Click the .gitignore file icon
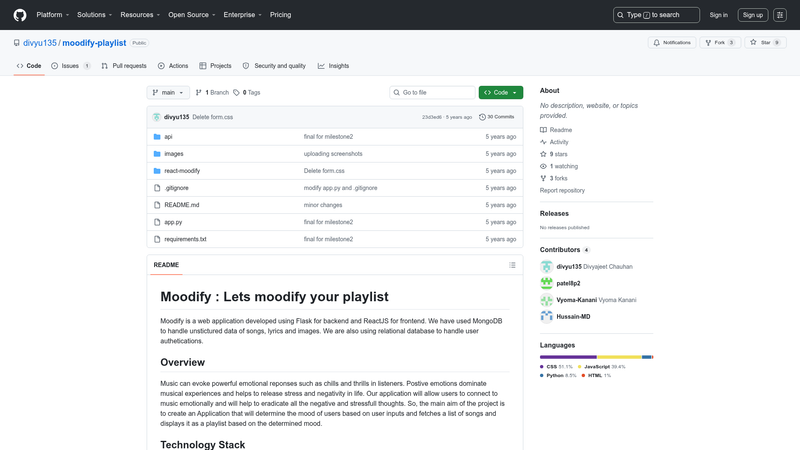Image resolution: width=800 pixels, height=450 pixels. tap(157, 188)
